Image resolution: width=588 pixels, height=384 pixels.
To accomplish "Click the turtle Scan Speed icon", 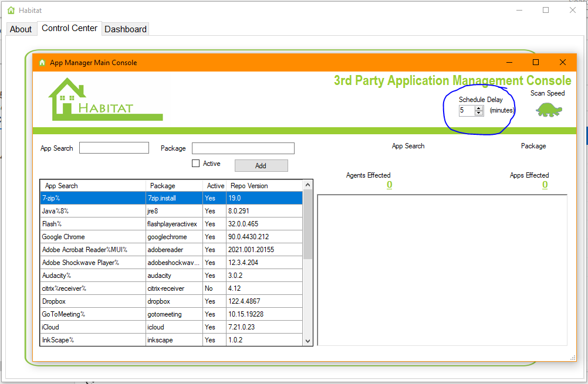I will (549, 110).
